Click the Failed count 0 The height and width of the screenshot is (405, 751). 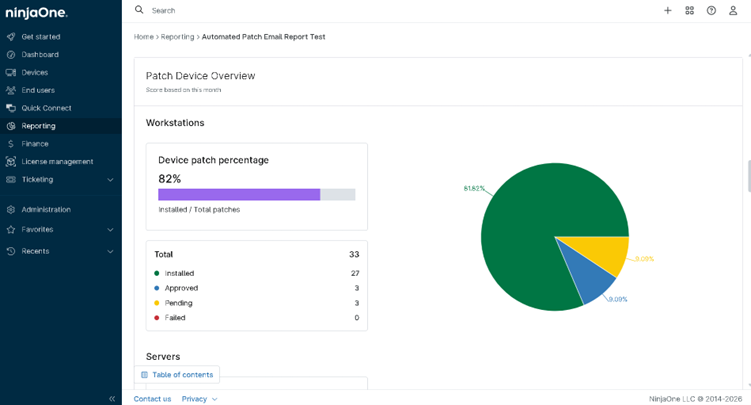click(x=357, y=317)
